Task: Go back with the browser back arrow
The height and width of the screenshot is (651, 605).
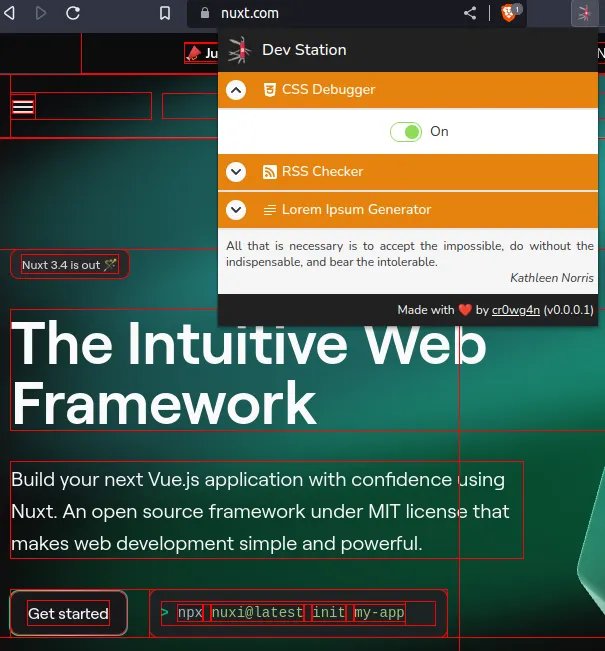Action: [9, 13]
